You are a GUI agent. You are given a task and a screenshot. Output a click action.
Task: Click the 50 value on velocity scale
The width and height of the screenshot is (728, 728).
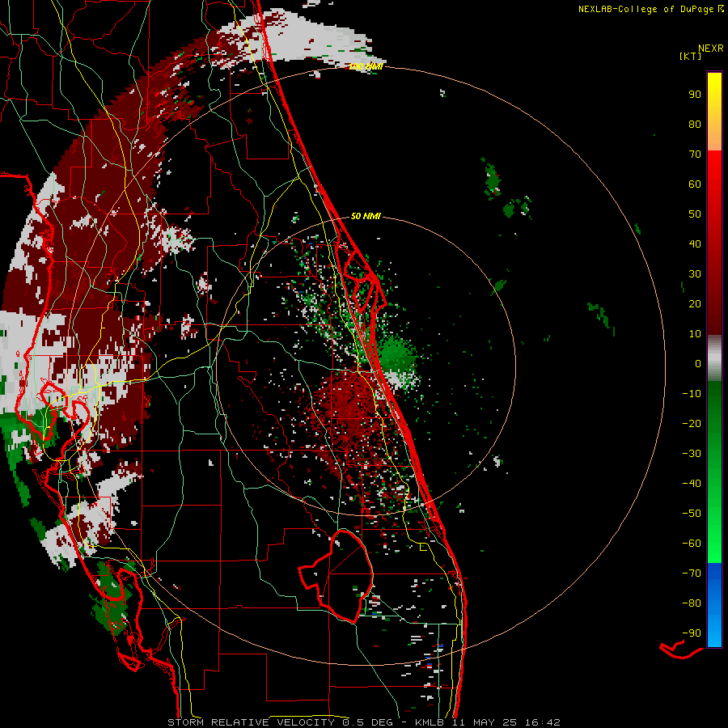click(695, 214)
